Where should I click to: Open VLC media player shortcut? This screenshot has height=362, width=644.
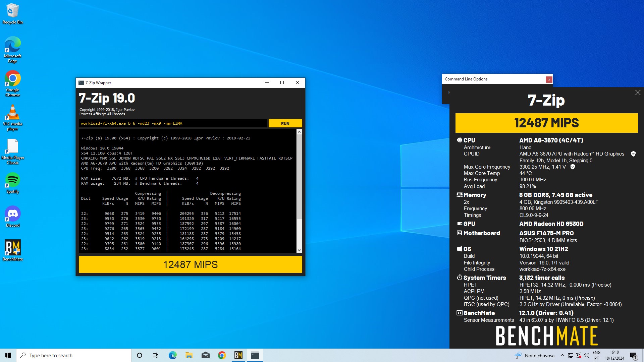(x=13, y=117)
